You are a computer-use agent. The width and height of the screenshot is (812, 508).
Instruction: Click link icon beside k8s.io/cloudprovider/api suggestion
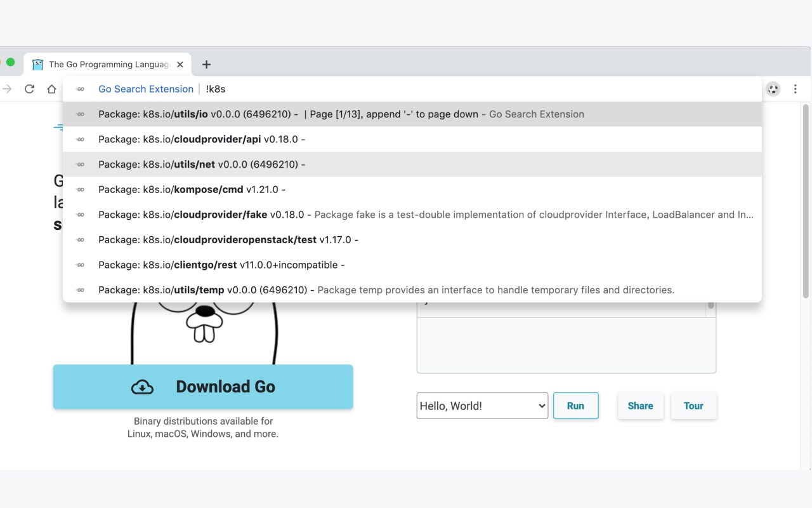(x=80, y=139)
